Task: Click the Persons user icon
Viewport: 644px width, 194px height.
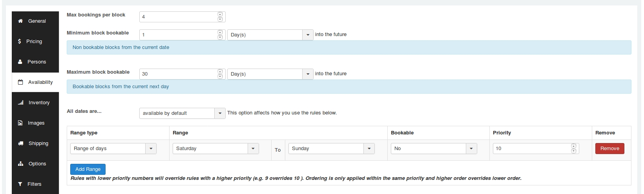Action: click(20, 62)
